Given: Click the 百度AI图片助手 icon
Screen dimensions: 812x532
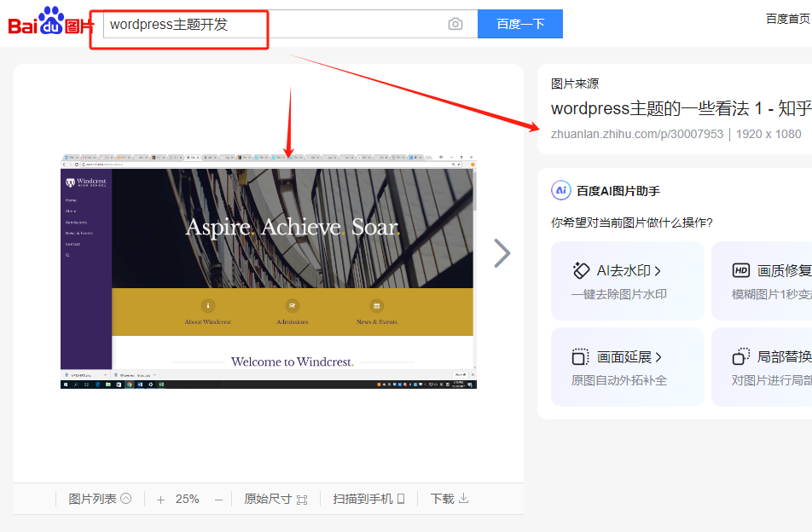Looking at the screenshot, I should click(x=561, y=190).
